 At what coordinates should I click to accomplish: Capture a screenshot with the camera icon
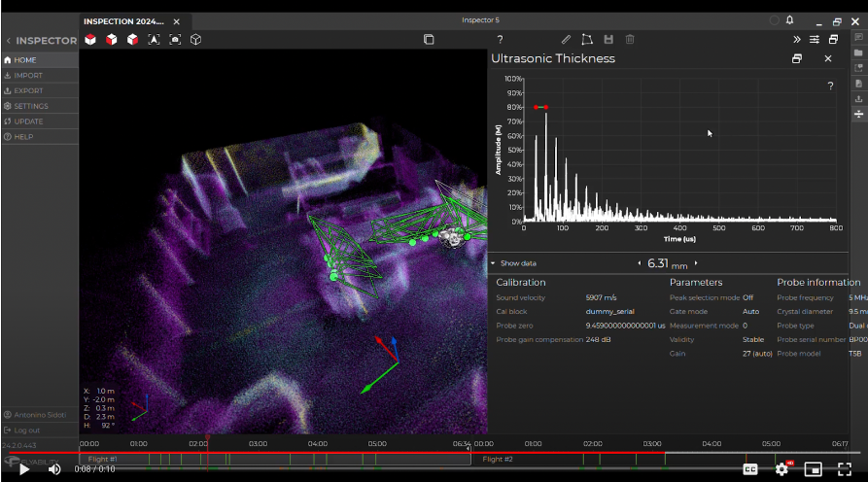pyautogui.click(x=175, y=39)
